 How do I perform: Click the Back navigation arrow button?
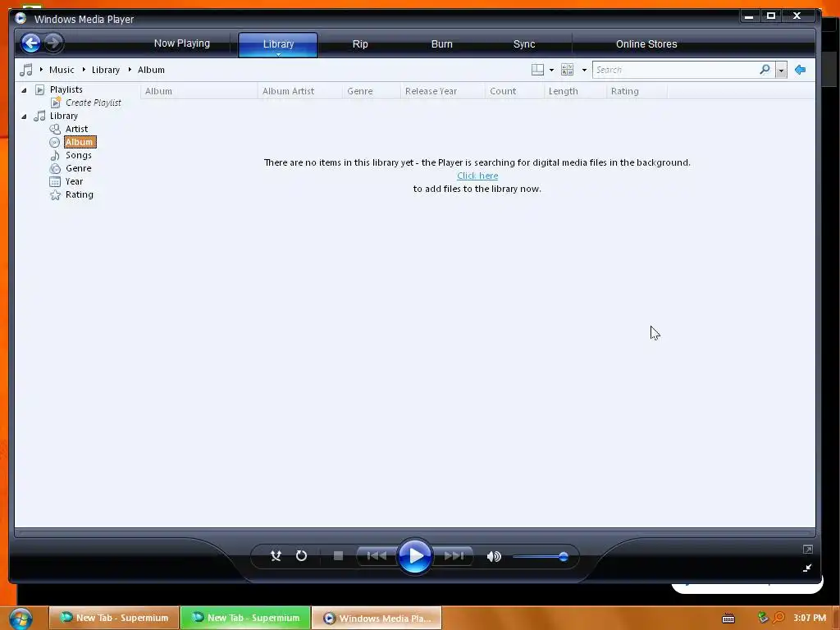pos(31,43)
